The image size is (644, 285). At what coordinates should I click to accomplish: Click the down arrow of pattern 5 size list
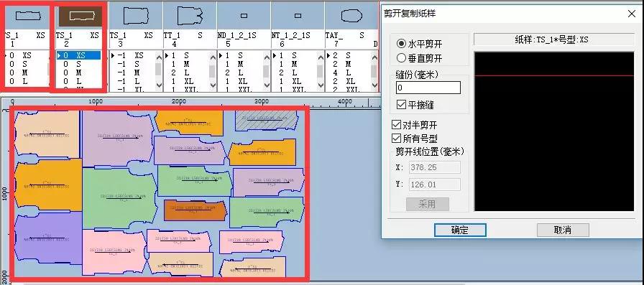click(x=267, y=85)
